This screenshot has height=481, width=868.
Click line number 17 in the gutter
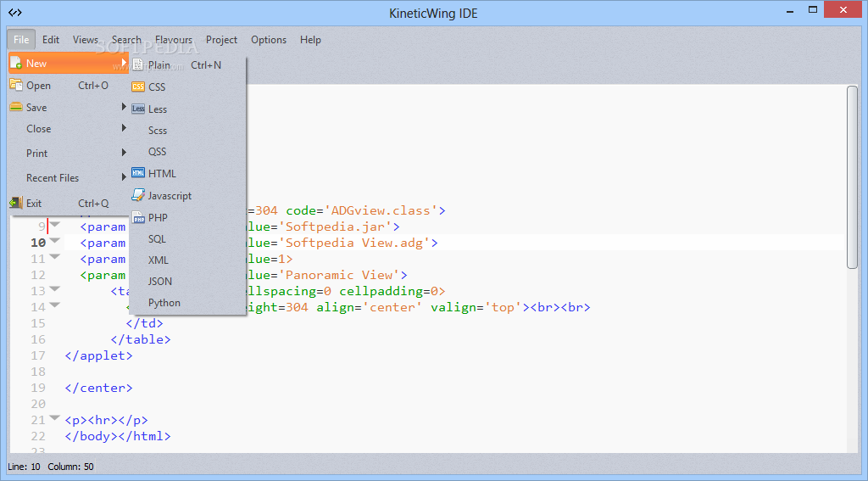38,355
